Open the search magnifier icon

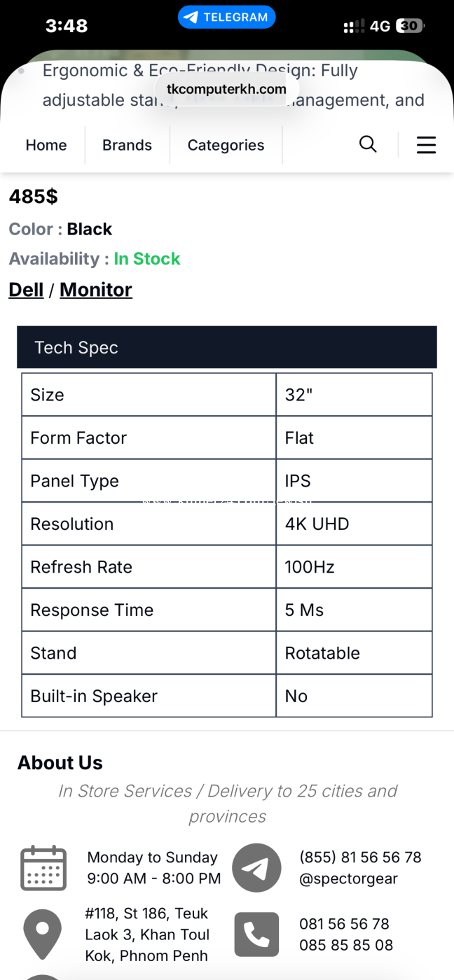point(368,144)
